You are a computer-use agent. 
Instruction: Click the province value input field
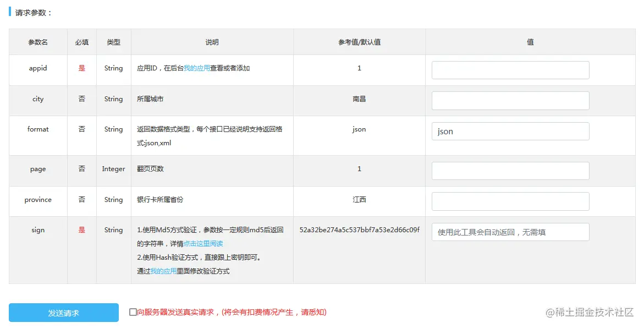[x=510, y=201]
